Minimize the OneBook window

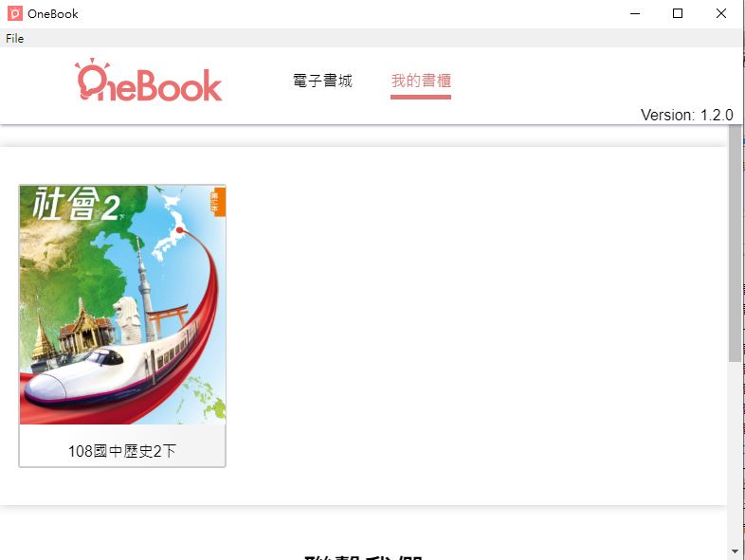(x=635, y=13)
